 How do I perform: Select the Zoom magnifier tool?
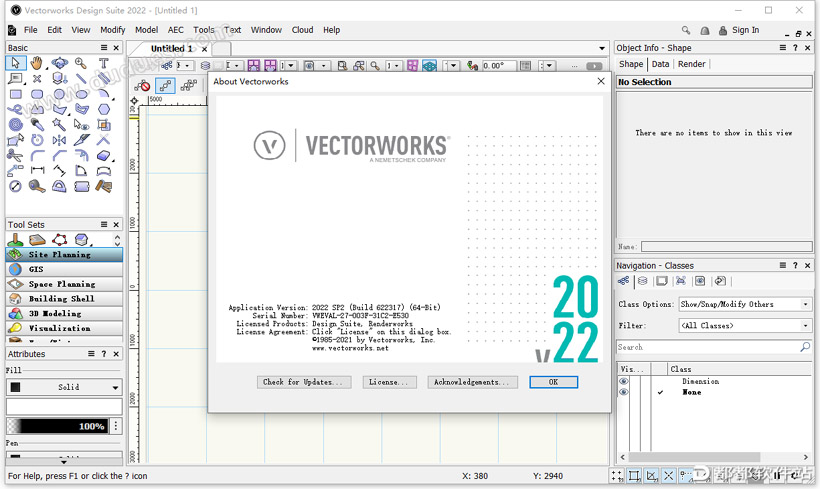click(x=81, y=63)
